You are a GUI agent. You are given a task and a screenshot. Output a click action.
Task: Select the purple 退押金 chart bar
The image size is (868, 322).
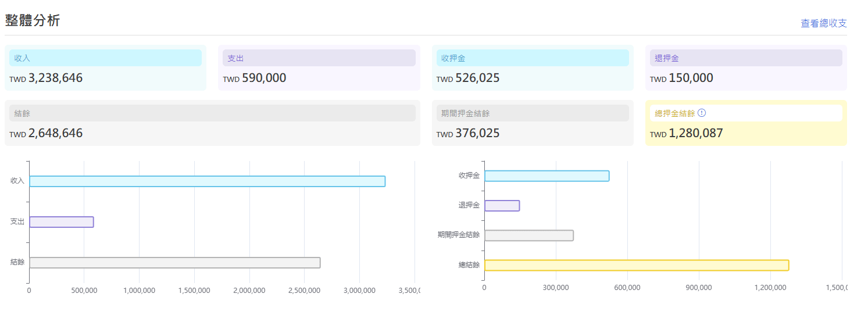[502, 206]
